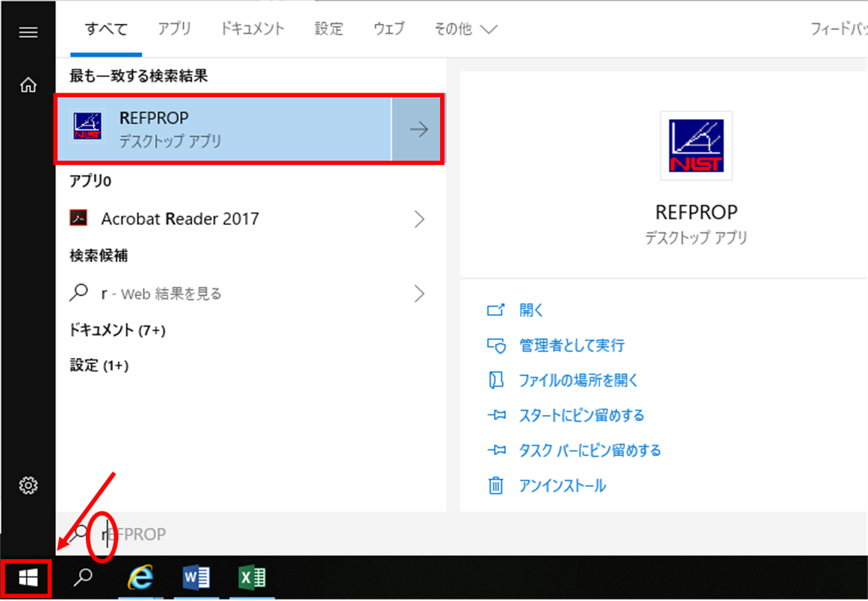Image resolution: width=868 pixels, height=601 pixels.
Task: Open Settings via the gear icon
Action: [x=28, y=485]
